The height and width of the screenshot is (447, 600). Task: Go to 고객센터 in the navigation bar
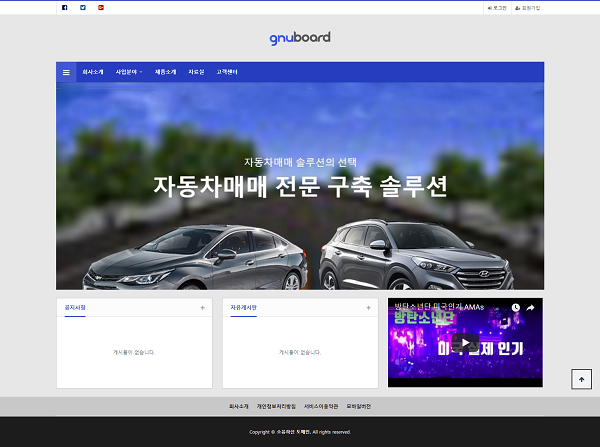click(x=227, y=72)
